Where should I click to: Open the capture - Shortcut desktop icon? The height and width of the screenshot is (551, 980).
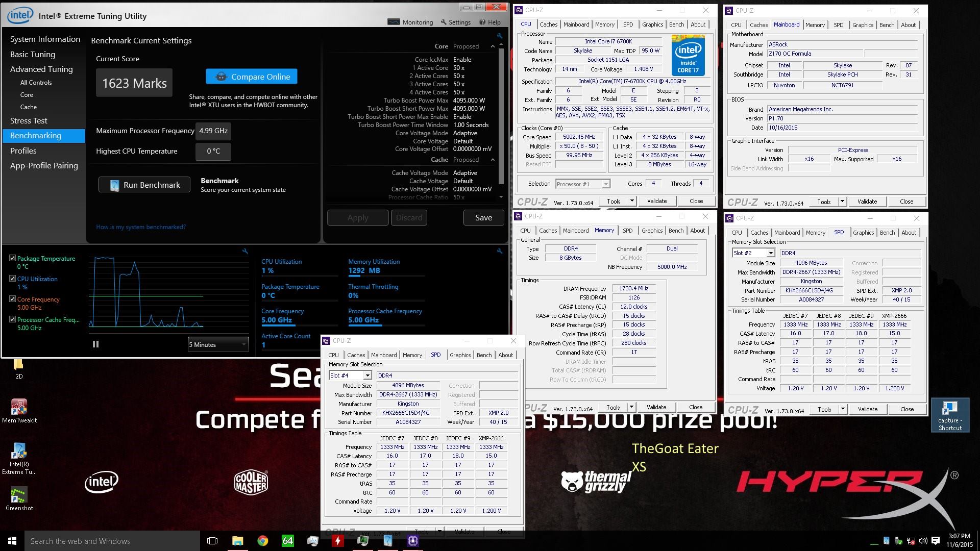pyautogui.click(x=950, y=415)
